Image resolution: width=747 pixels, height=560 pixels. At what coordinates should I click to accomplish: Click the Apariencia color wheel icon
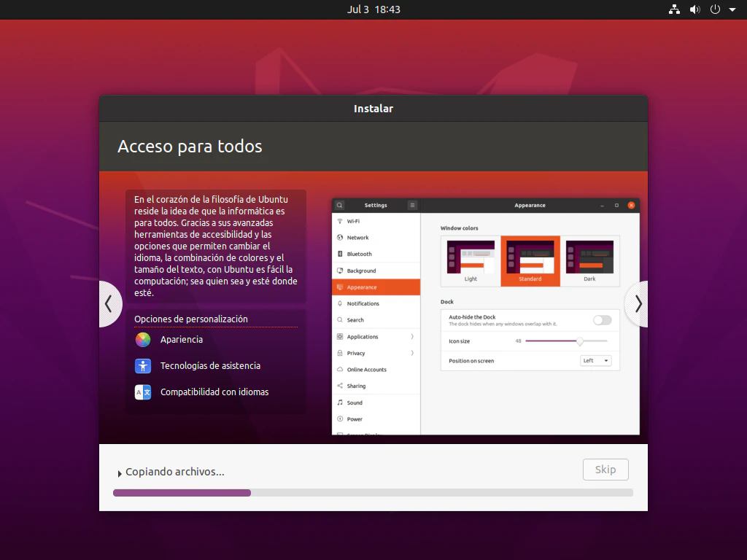click(x=143, y=340)
